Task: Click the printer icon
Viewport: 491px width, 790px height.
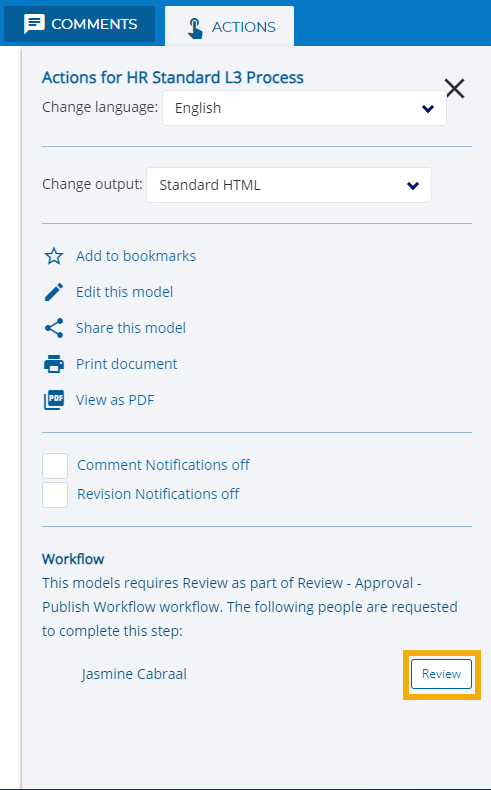Action: (54, 364)
